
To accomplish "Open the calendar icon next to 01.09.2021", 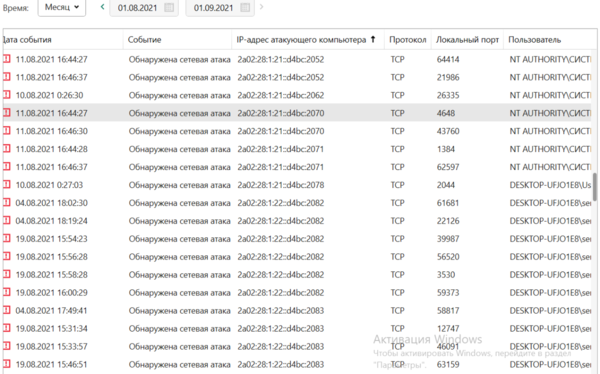I will (x=245, y=8).
